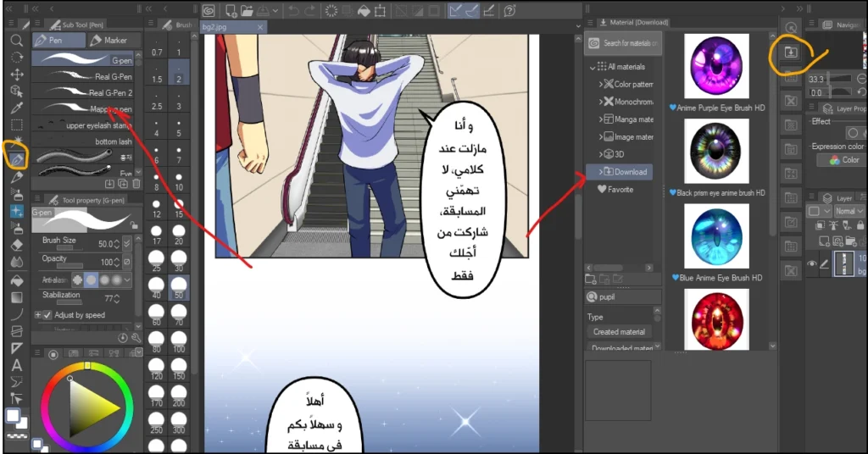Click the duplicate sub tool icon

click(x=123, y=184)
